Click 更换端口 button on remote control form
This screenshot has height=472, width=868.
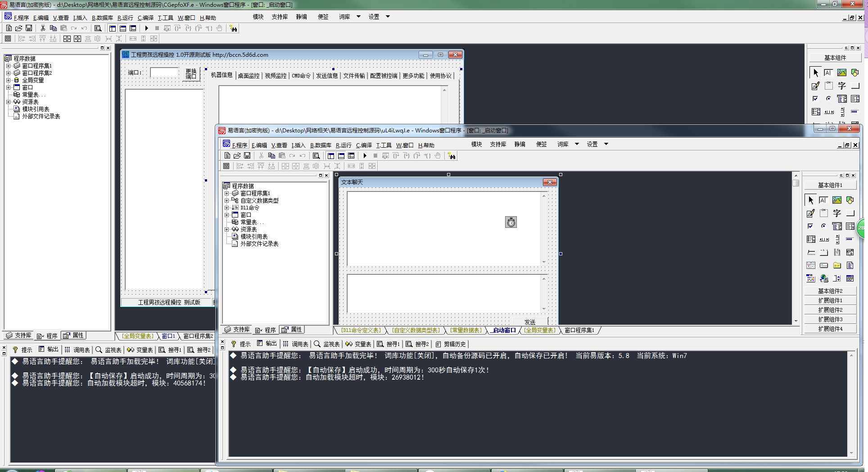click(x=191, y=73)
